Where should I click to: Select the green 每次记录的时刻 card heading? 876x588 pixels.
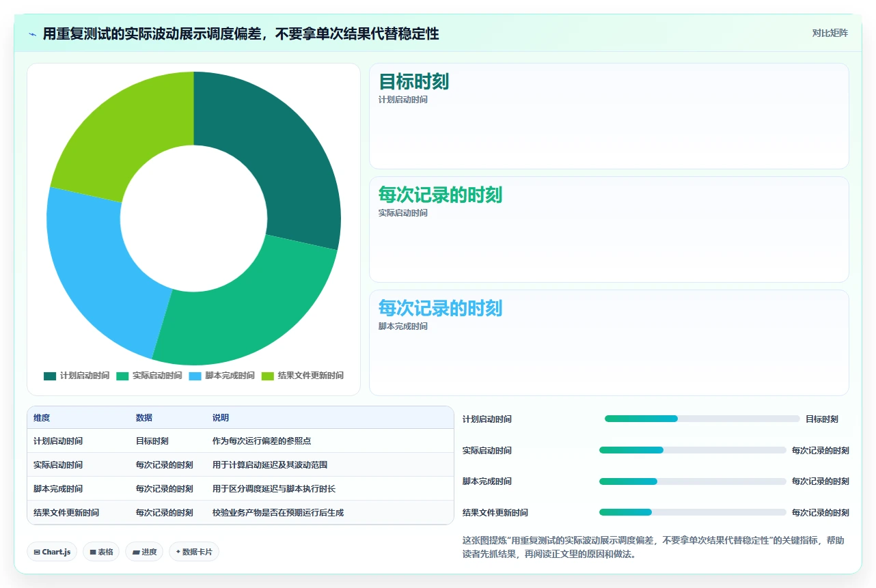[440, 195]
